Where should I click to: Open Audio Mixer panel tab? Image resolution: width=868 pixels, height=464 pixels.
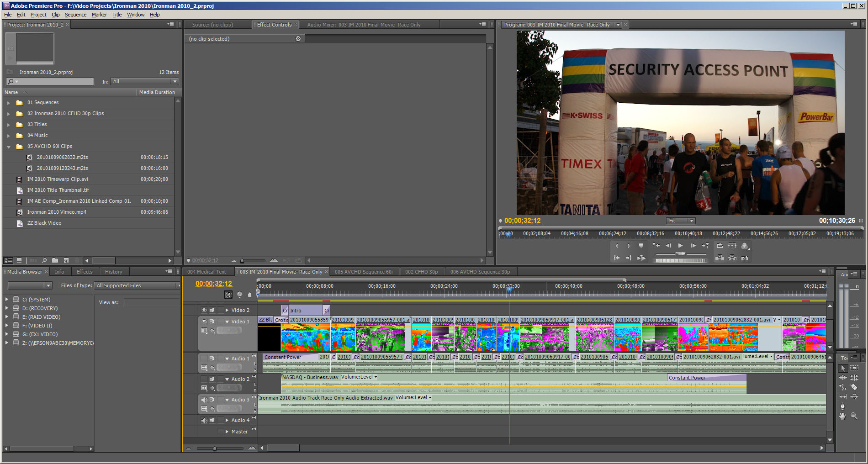364,25
